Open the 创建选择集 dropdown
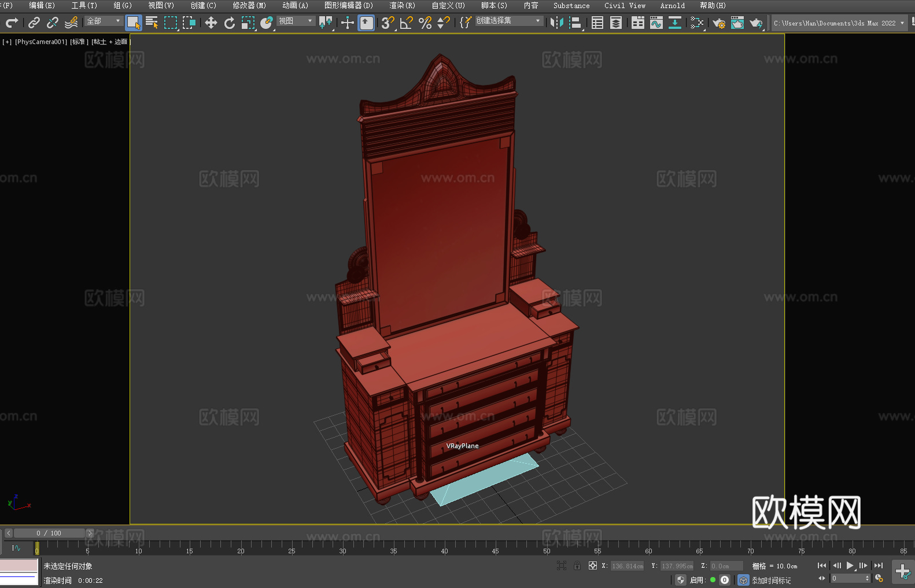The height and width of the screenshot is (588, 915). pos(509,21)
